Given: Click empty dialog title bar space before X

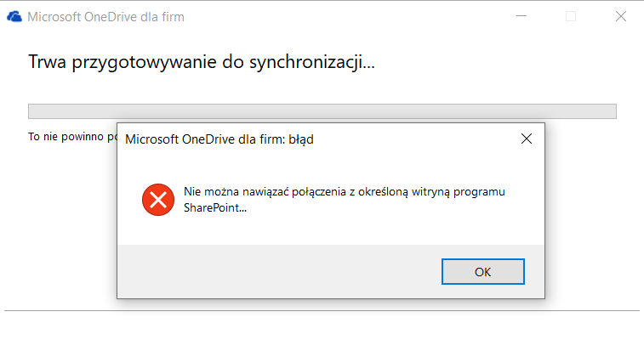Looking at the screenshot, I should tap(408, 139).
